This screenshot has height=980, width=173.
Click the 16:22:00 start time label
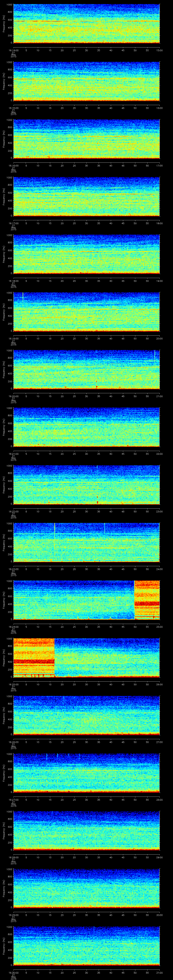coord(13,511)
